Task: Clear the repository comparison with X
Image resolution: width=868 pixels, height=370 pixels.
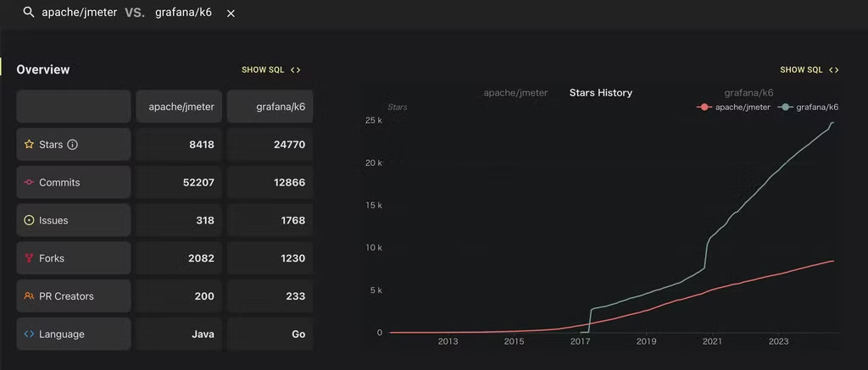Action: tap(231, 14)
